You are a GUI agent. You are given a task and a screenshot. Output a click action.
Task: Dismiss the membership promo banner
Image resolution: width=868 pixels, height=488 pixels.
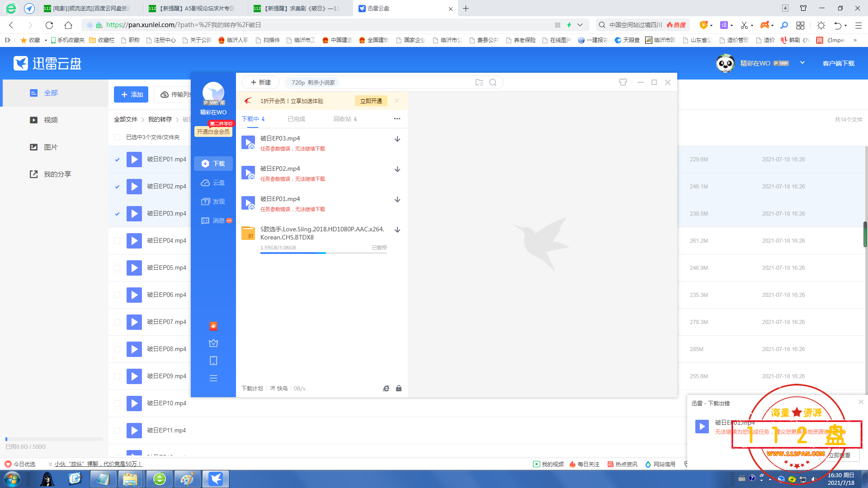point(397,101)
